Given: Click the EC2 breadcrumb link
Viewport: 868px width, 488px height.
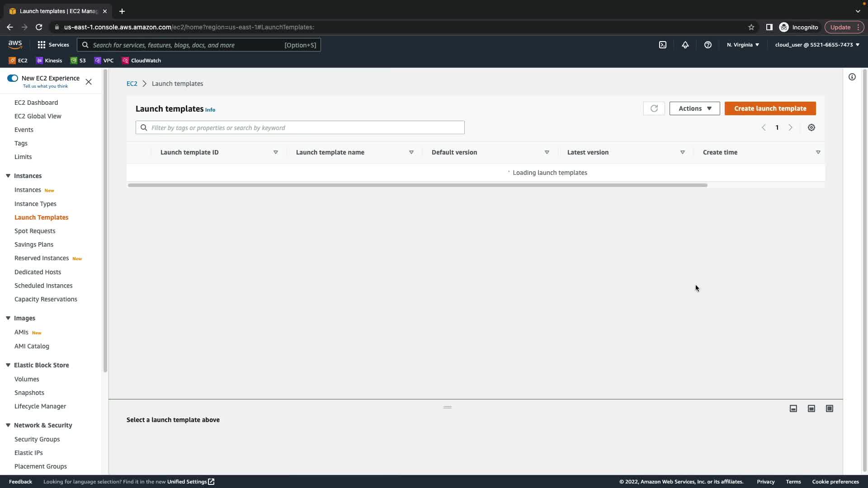Looking at the screenshot, I should coord(132,84).
